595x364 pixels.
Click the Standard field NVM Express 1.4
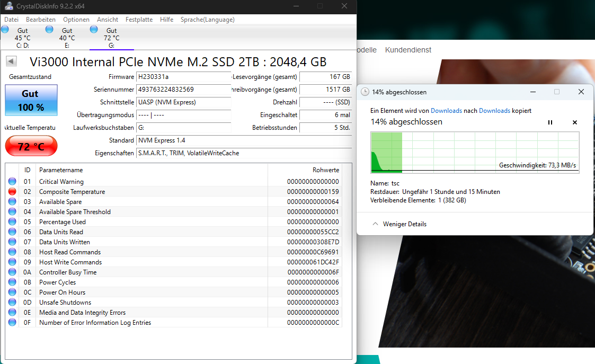[x=244, y=140]
